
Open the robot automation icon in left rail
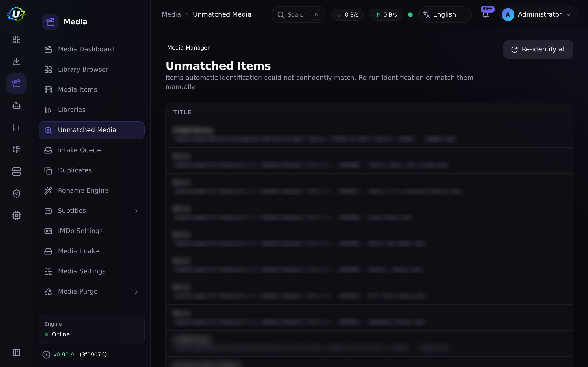pyautogui.click(x=16, y=106)
